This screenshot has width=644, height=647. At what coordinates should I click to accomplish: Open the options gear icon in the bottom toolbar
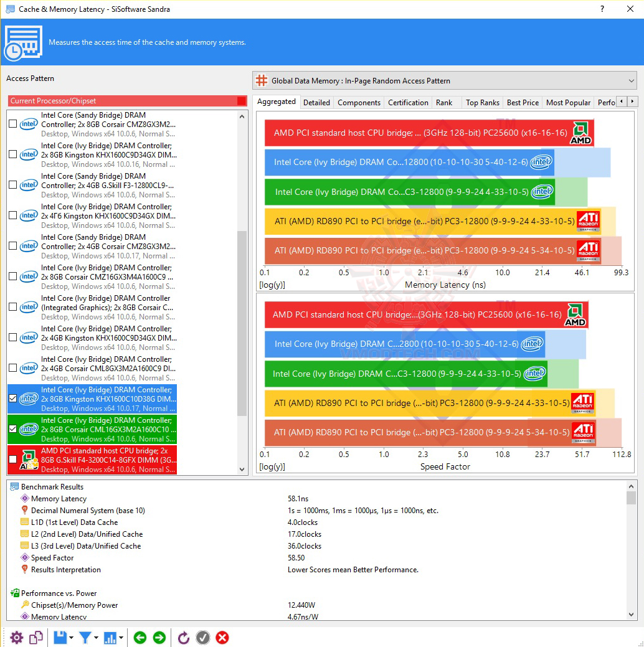17,638
